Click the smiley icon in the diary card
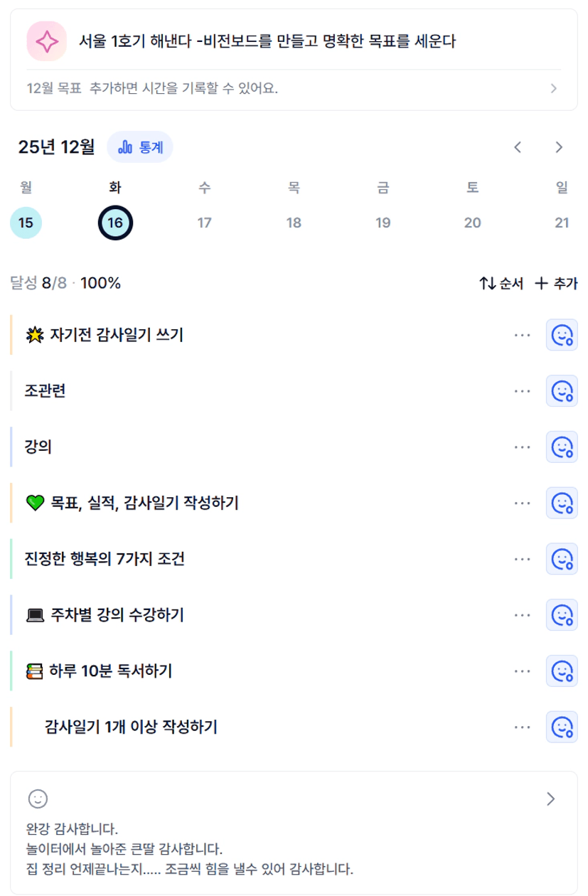The height and width of the screenshot is (896, 588). [x=38, y=799]
